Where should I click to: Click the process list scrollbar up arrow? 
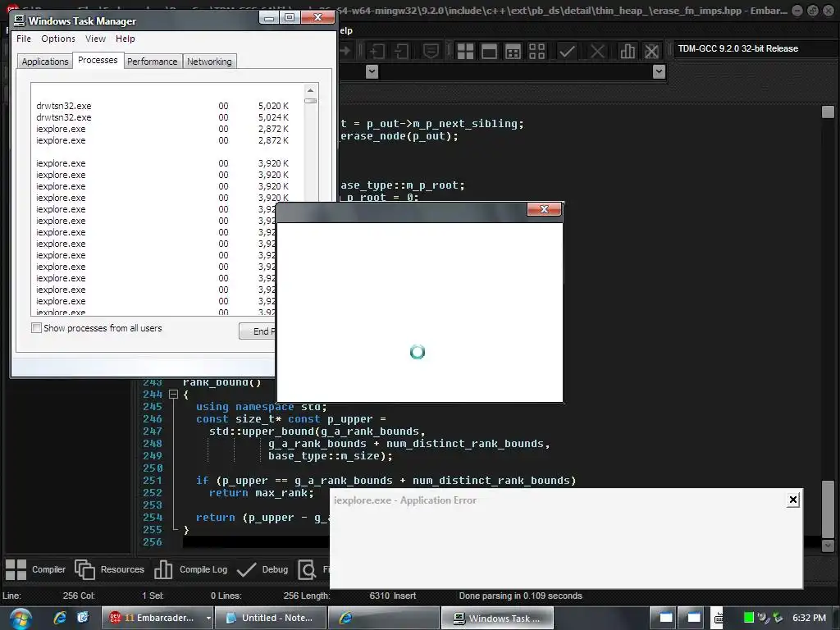(x=310, y=90)
